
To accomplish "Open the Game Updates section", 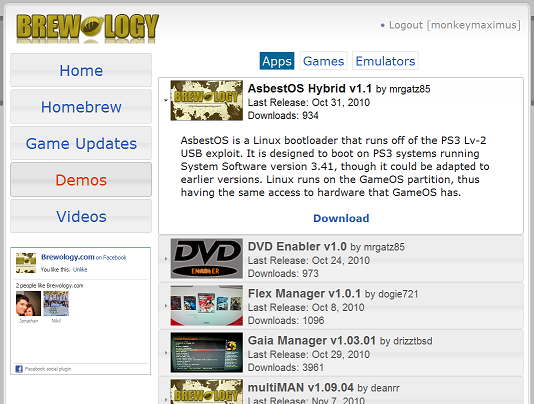I will (81, 143).
